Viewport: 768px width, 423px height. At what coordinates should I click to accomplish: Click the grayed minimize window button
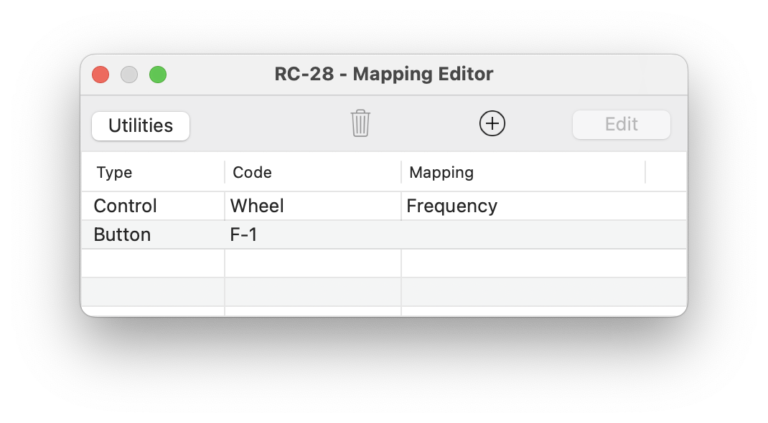coord(129,74)
